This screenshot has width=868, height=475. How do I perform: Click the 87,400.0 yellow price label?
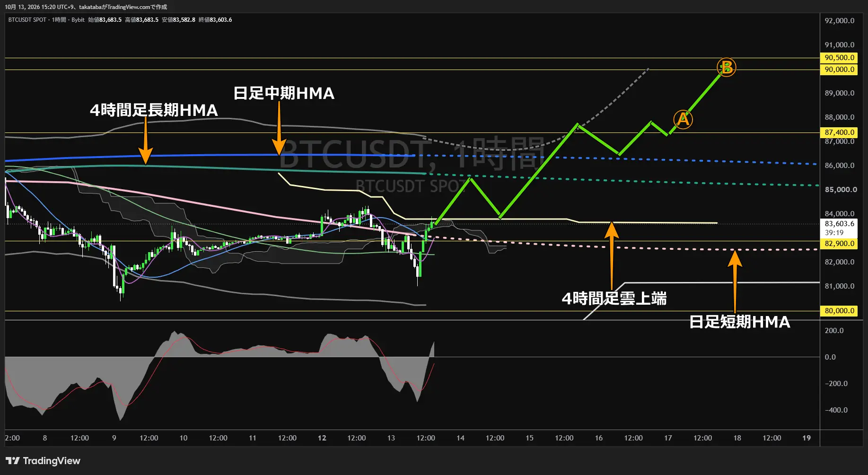[839, 132]
